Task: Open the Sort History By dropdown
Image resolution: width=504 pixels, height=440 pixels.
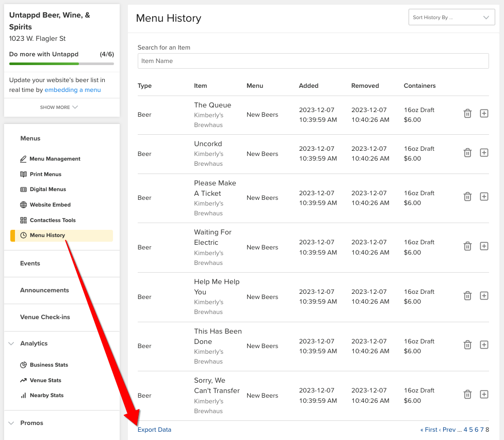Action: [x=451, y=17]
